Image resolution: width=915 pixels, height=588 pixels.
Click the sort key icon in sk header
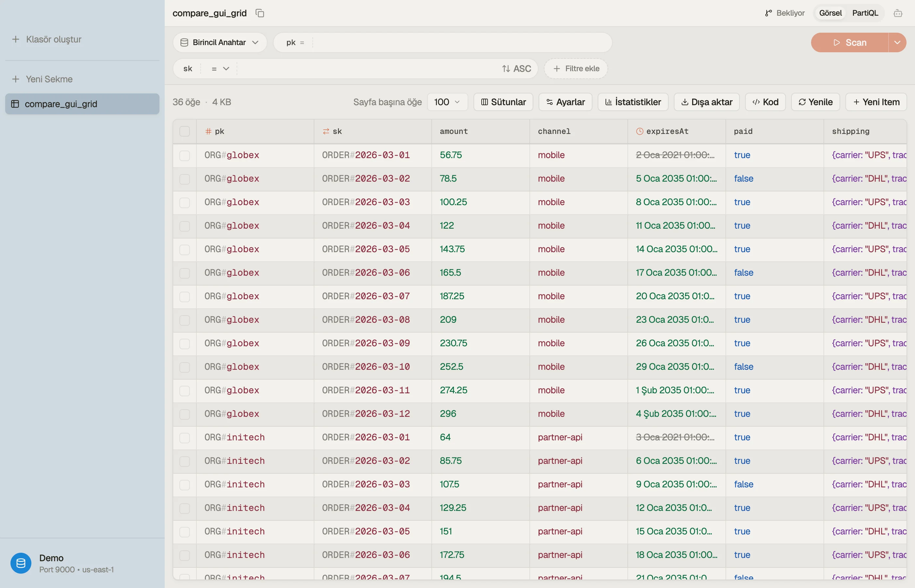326,131
